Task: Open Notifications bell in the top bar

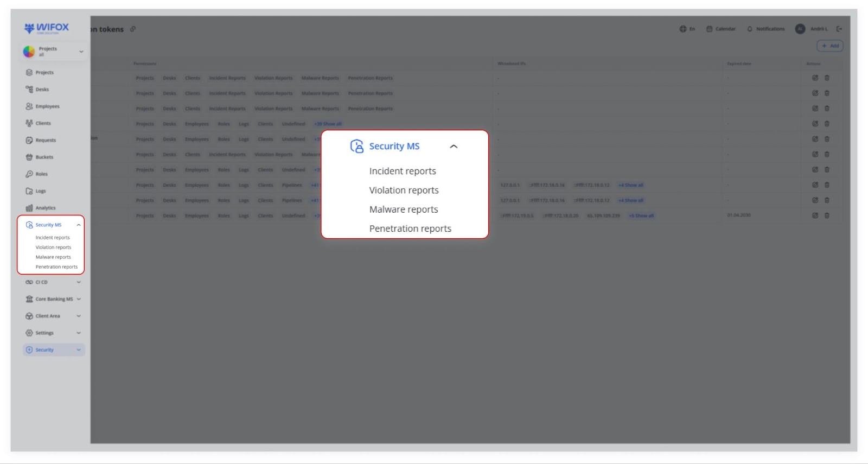Action: coord(765,29)
